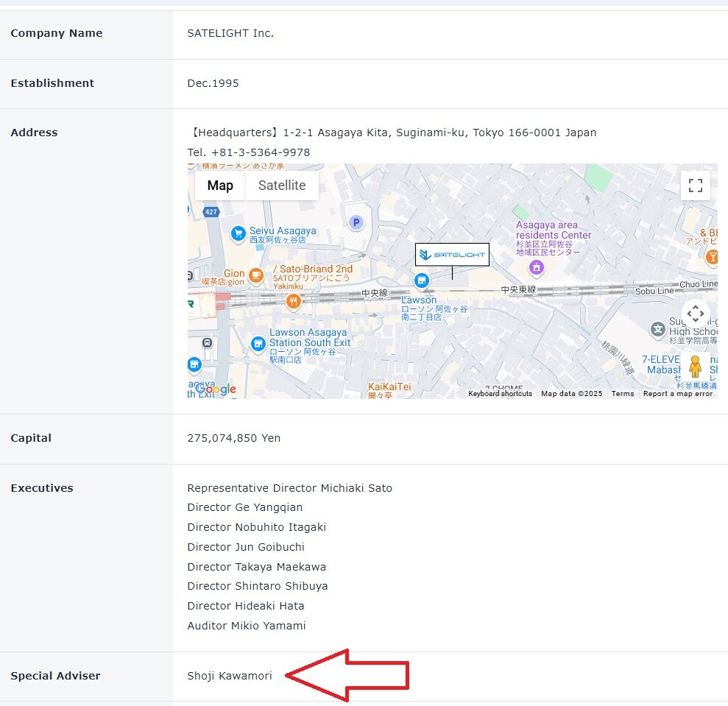This screenshot has width=728, height=706.
Task: Click Report a map error link
Action: point(677,393)
